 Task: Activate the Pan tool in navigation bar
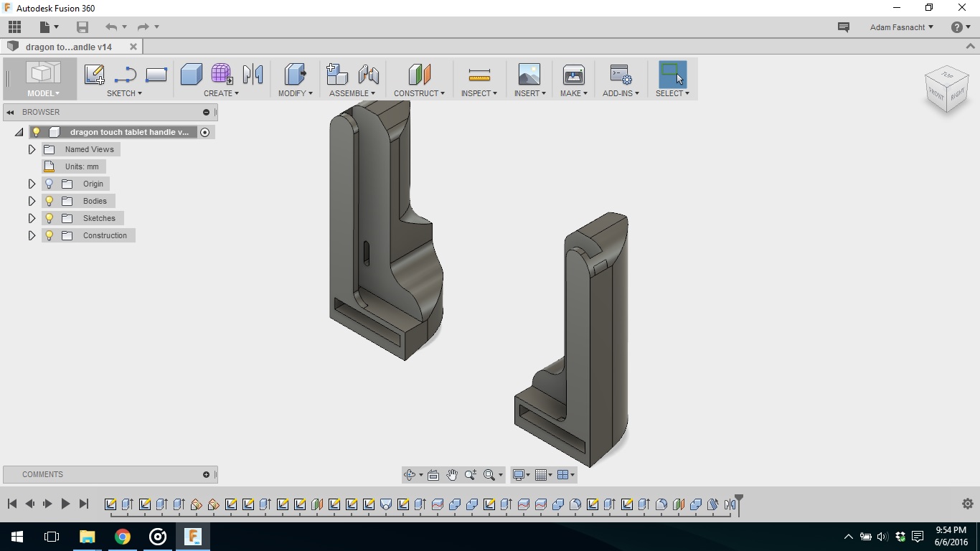coord(452,474)
